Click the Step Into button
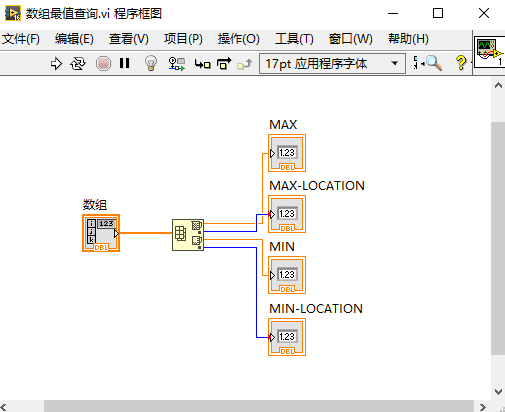This screenshot has height=412, width=505. click(x=202, y=63)
